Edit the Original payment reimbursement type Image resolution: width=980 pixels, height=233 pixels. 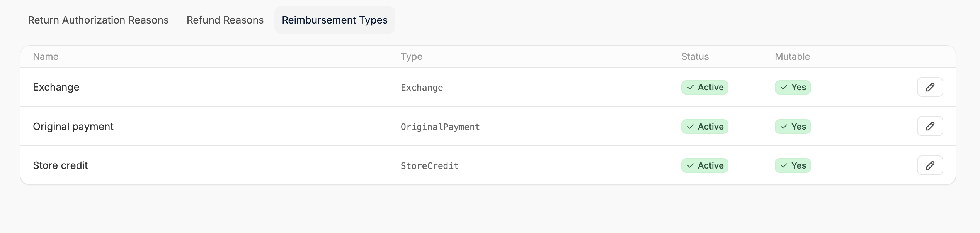[930, 126]
